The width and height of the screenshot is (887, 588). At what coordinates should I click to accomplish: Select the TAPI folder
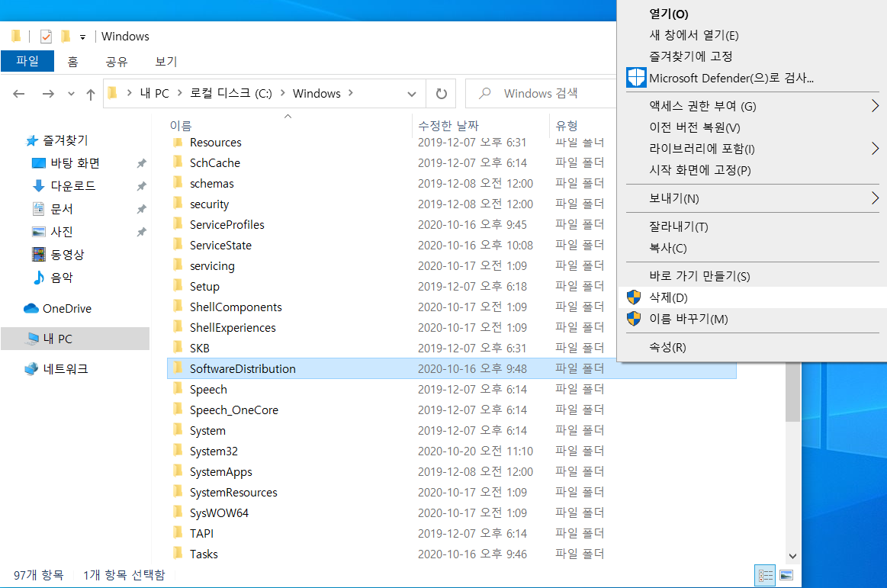201,533
